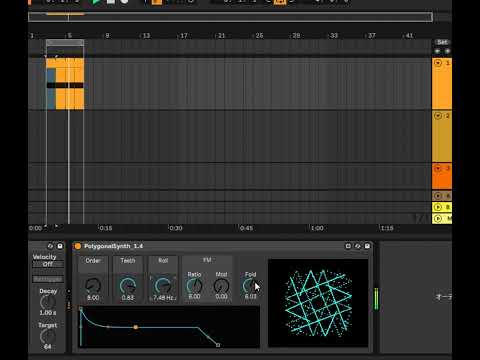Click bar 17 on the beat ruler

(x=184, y=35)
